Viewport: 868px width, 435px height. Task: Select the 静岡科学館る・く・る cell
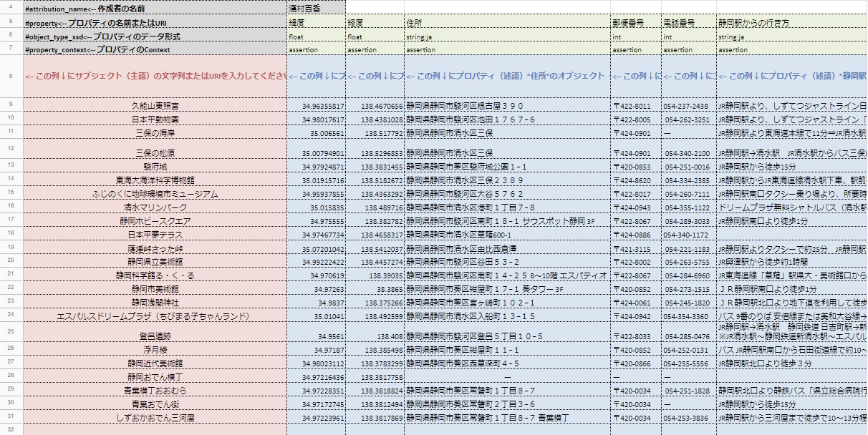tap(155, 275)
